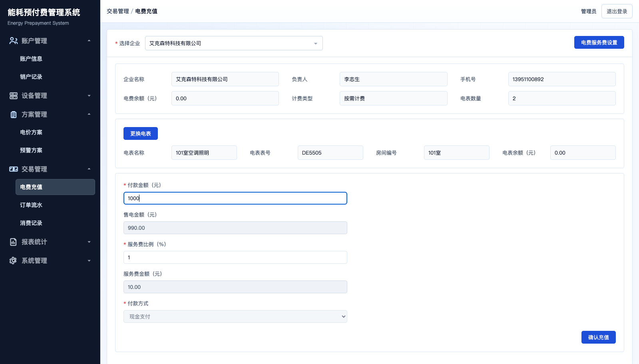The image size is (639, 364).
Task: Click the 确认充值 button
Action: tap(598, 337)
